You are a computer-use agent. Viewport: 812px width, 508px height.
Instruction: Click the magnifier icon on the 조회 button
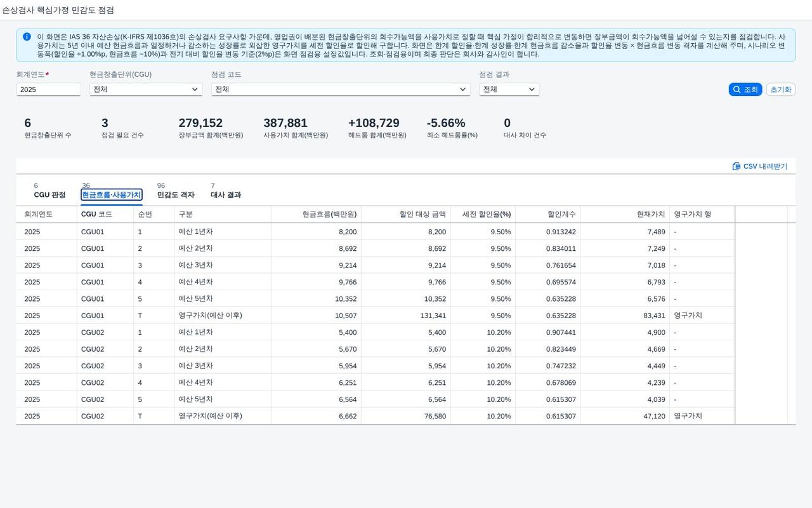pyautogui.click(x=737, y=90)
